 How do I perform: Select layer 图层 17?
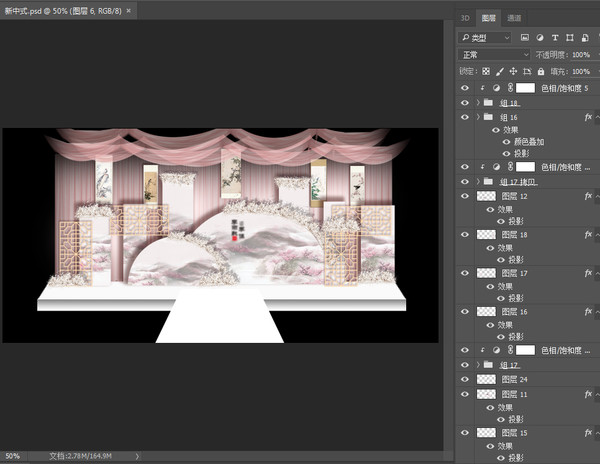click(x=514, y=273)
